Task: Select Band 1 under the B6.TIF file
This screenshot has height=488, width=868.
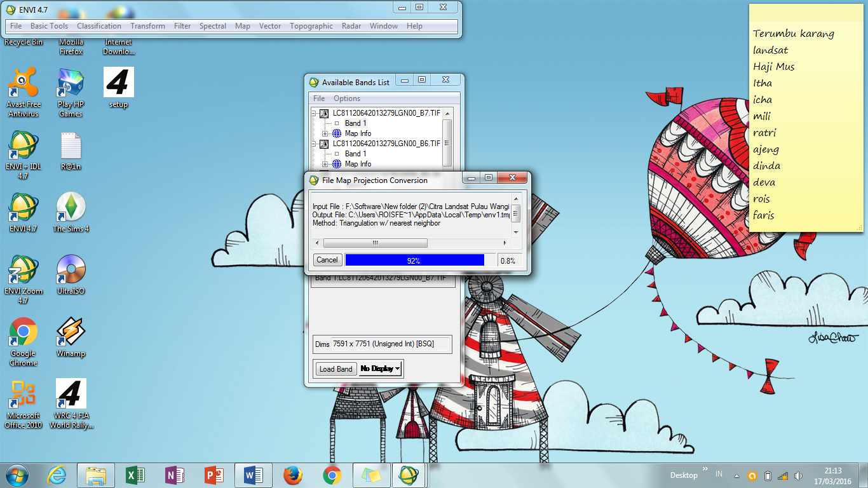Action: [355, 154]
